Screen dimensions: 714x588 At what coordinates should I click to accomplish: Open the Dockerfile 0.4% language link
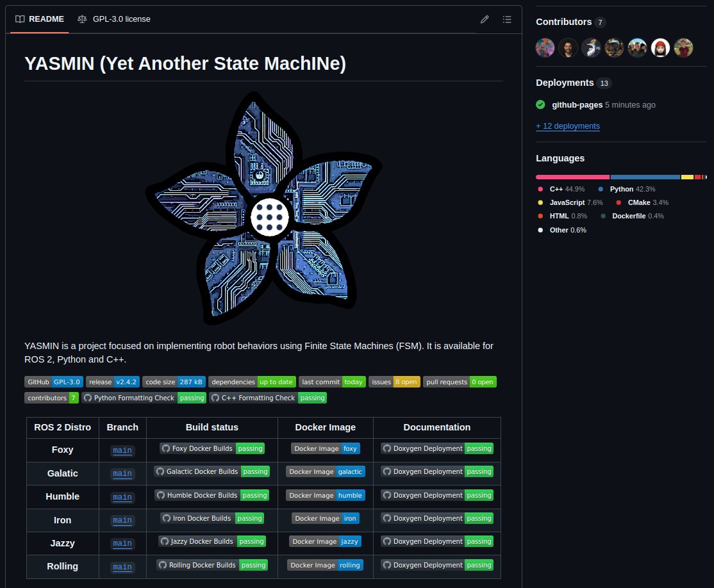[632, 216]
